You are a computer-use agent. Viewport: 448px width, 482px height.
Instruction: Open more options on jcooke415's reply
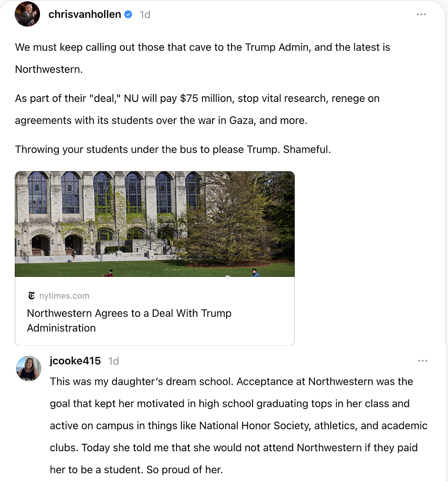(423, 361)
